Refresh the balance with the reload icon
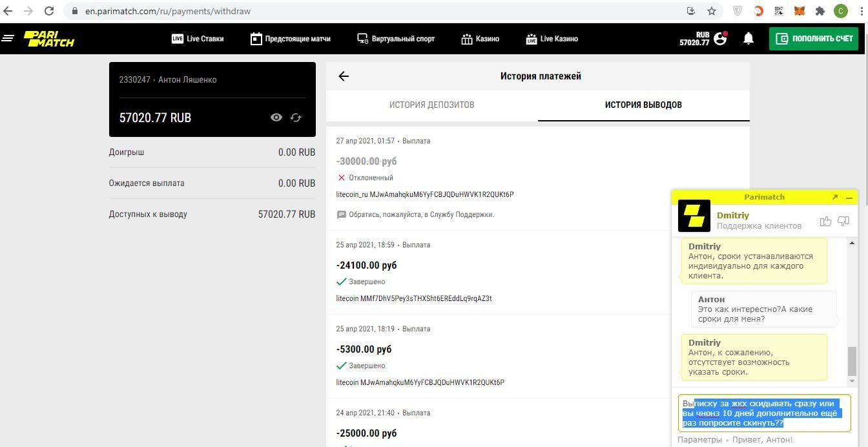Image resolution: width=868 pixels, height=447 pixels. (x=296, y=118)
